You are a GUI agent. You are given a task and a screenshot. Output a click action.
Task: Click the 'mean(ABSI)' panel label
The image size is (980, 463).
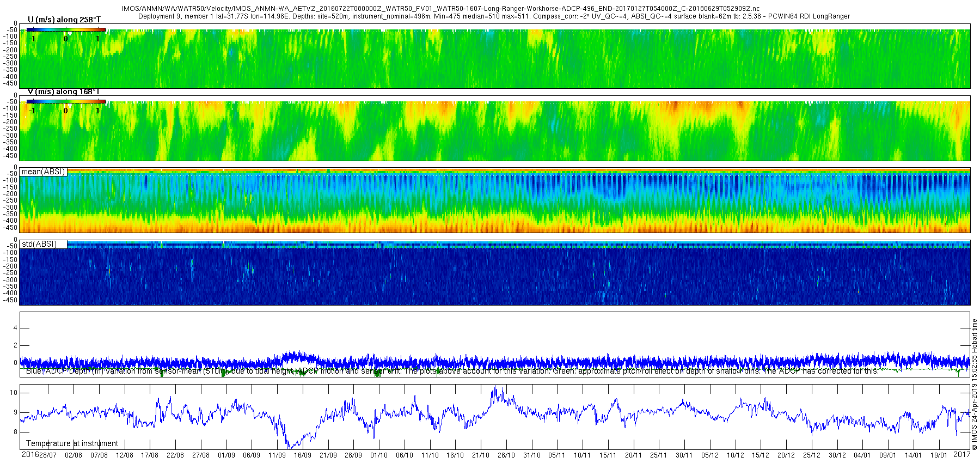tap(43, 172)
